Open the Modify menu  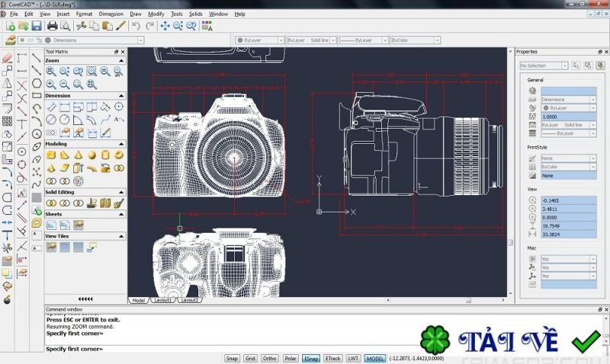point(156,14)
